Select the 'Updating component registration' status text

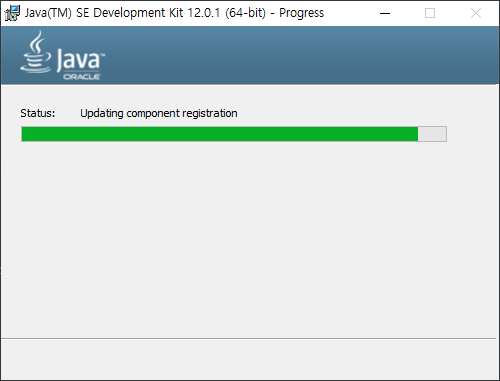tap(159, 113)
